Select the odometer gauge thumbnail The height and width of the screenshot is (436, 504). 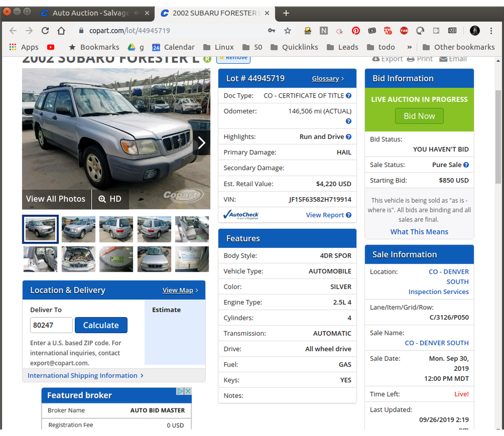pyautogui.click(x=116, y=259)
